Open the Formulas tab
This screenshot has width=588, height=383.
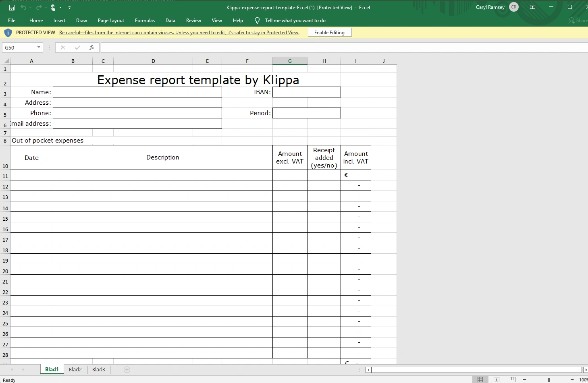(x=145, y=21)
